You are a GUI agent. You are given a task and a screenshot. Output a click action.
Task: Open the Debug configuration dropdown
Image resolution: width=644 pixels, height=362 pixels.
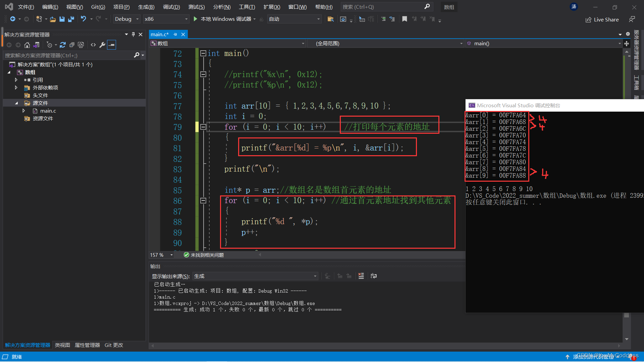[126, 19]
